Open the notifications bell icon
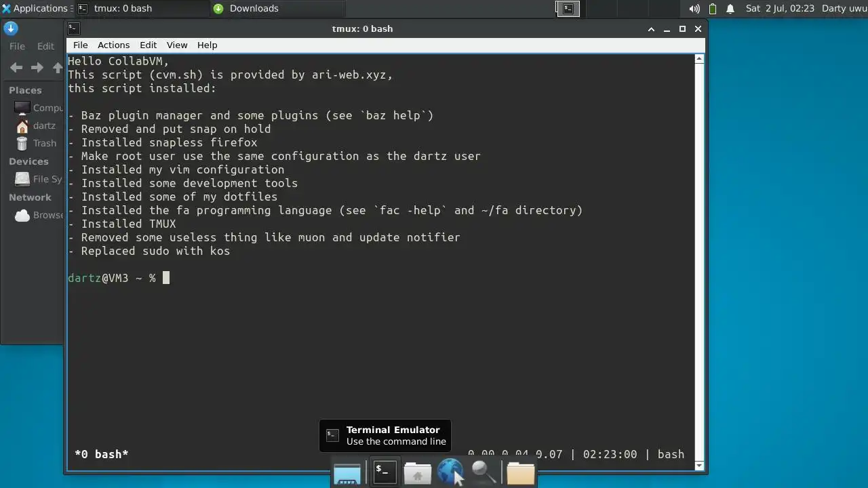Viewport: 868px width, 488px height. click(x=730, y=9)
